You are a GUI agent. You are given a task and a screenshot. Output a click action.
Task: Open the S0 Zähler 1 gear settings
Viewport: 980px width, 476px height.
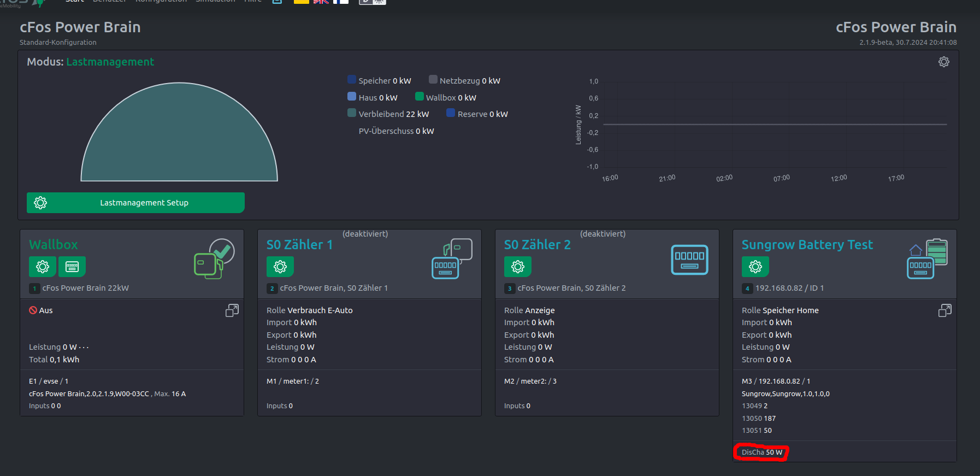pos(280,267)
